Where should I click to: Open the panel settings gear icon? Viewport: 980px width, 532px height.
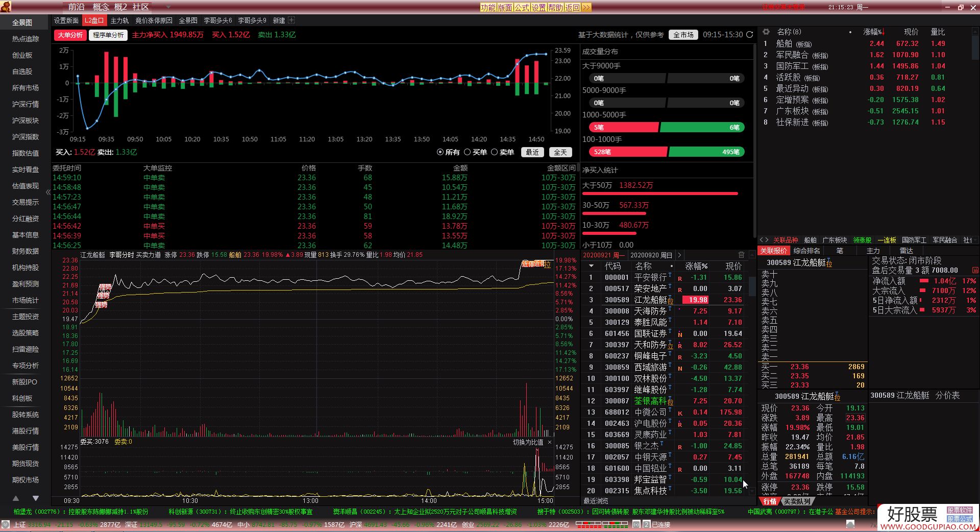tap(766, 32)
